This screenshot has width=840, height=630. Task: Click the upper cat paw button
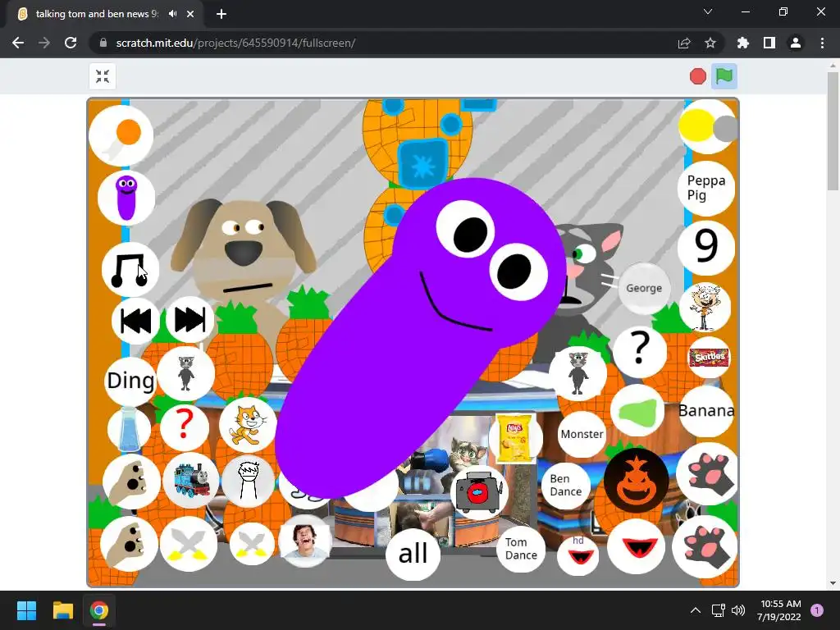coord(707,473)
